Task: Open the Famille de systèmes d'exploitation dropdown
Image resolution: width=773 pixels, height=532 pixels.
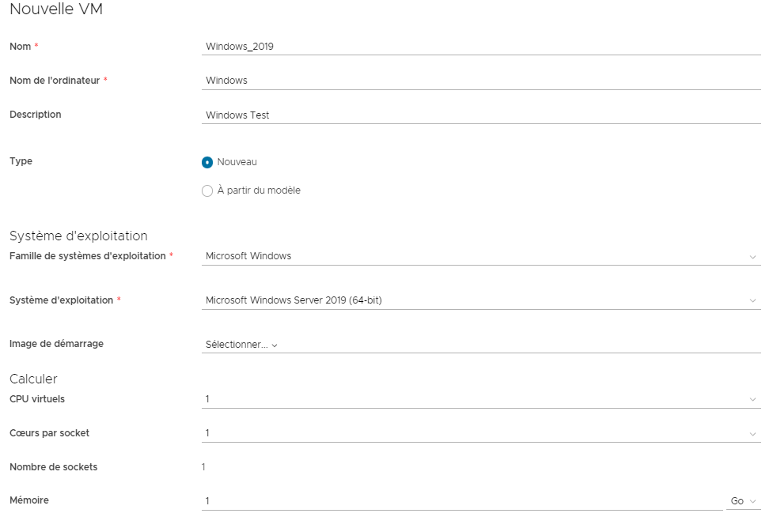Action: [x=481, y=256]
